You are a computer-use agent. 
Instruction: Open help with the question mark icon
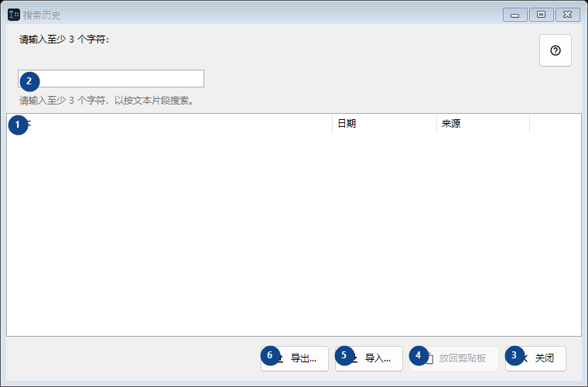pyautogui.click(x=555, y=50)
